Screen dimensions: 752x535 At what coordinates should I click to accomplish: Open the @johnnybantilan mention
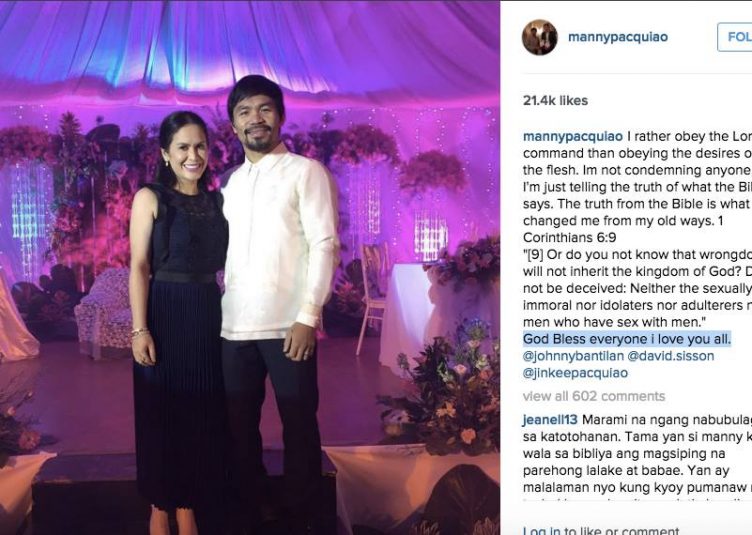[574, 356]
